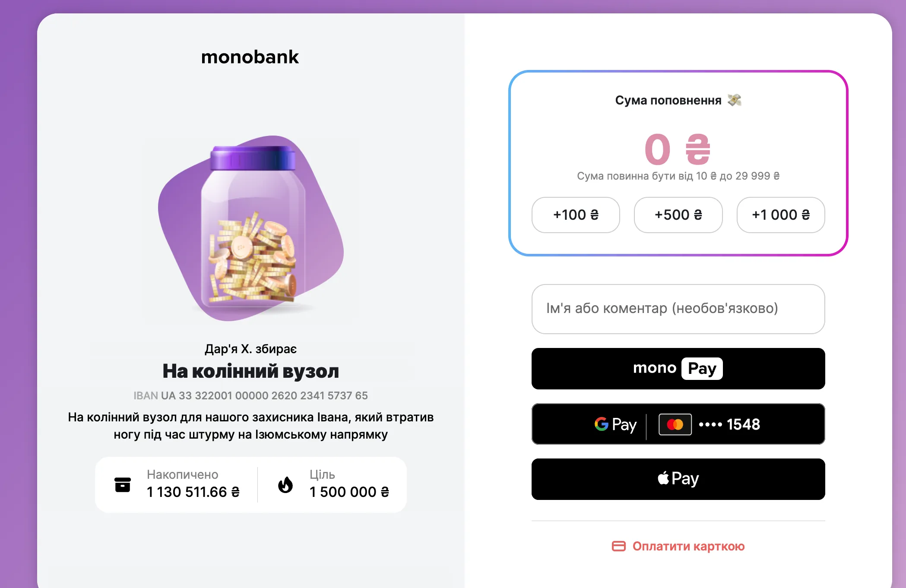The image size is (906, 588).
Task: Click the IBAN account number text
Action: [x=264, y=395]
